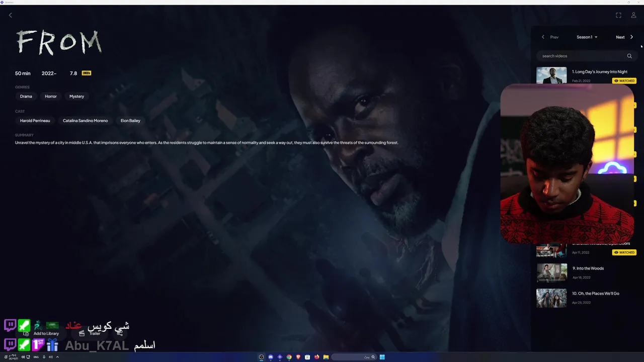Toggle fullscreen mode icon
The image size is (644, 362).
[x=618, y=15]
